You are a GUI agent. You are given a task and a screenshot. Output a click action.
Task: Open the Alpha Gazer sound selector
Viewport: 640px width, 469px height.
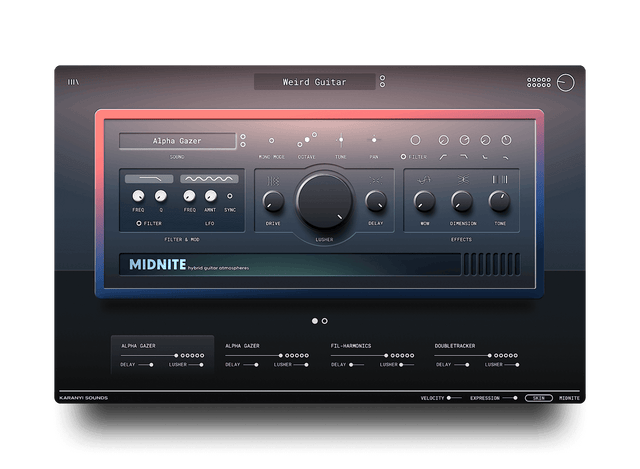coord(177,141)
